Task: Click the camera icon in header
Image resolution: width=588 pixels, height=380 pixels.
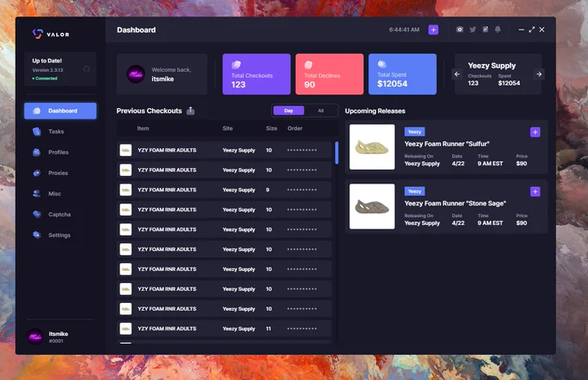Action: point(460,29)
